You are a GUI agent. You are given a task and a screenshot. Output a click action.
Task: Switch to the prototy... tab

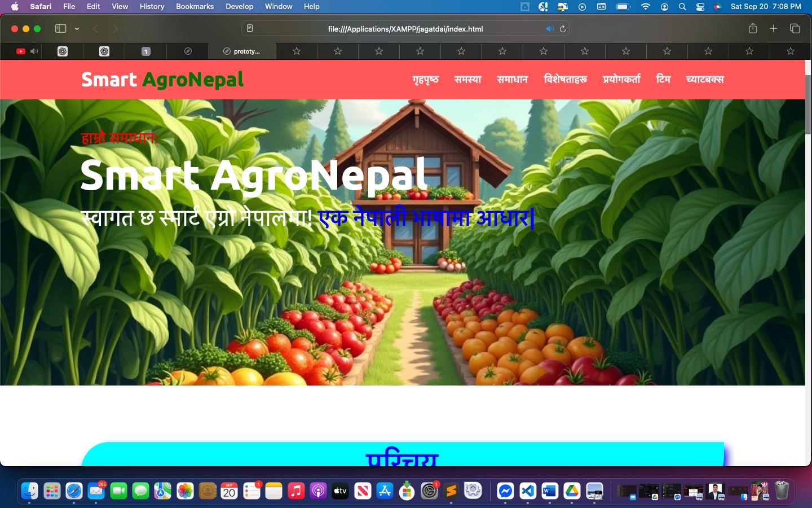coord(242,51)
